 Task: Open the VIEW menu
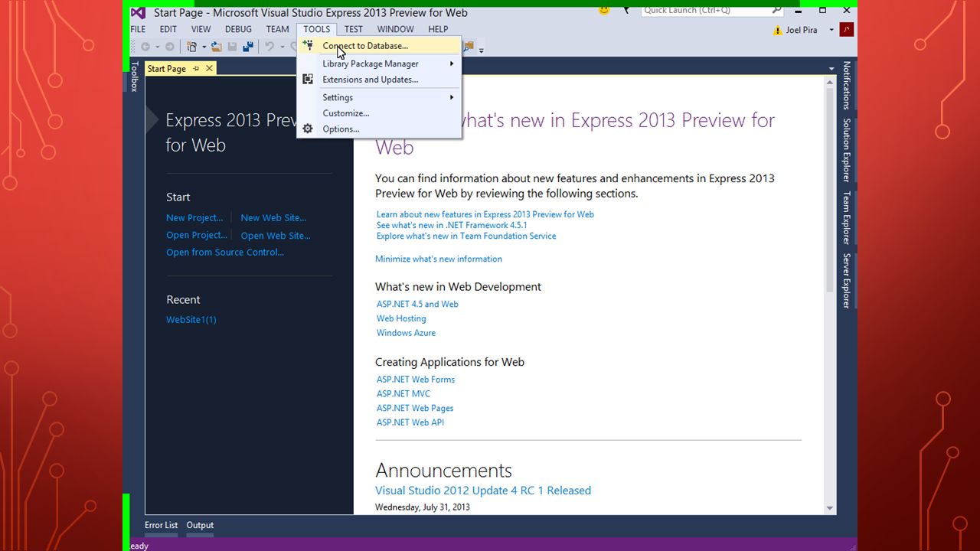coord(201,29)
